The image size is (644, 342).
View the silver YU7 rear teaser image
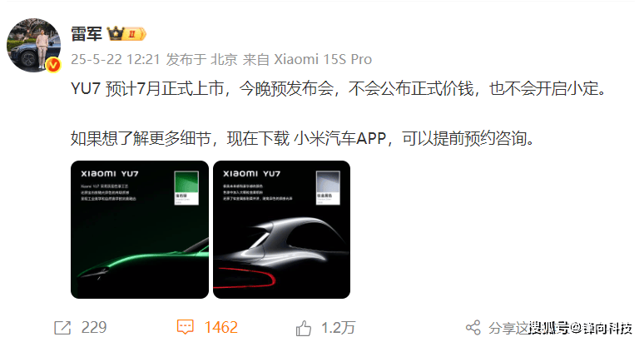pyautogui.click(x=281, y=230)
